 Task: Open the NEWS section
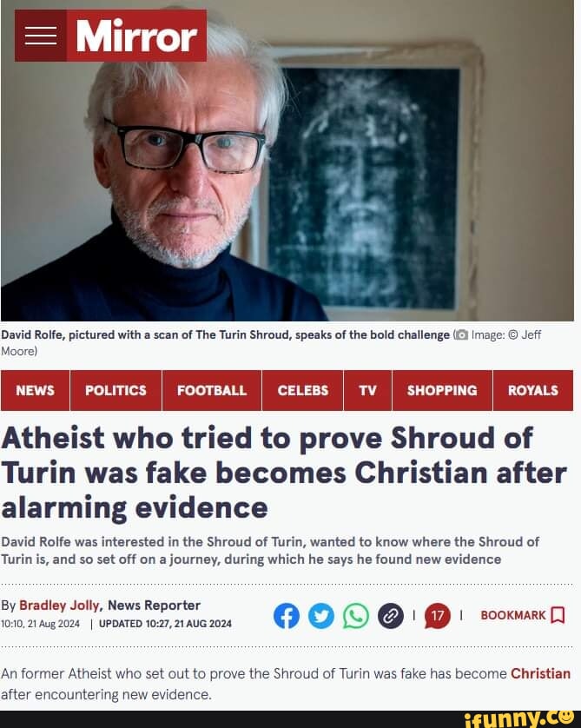pyautogui.click(x=36, y=390)
